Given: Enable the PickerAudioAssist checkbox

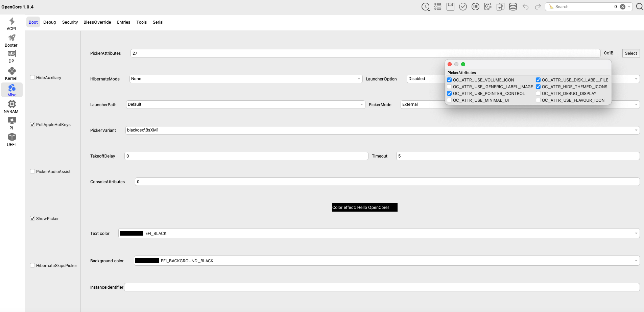Looking at the screenshot, I should click(x=32, y=171).
